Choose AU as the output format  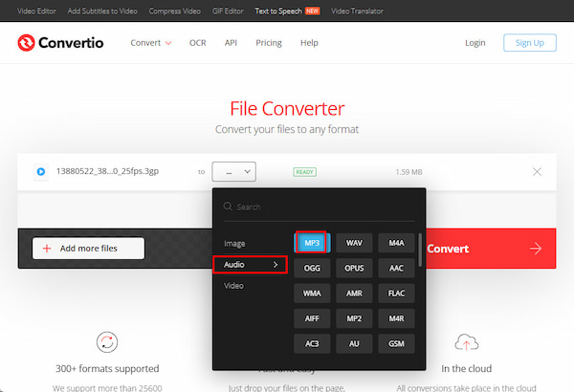(x=354, y=343)
